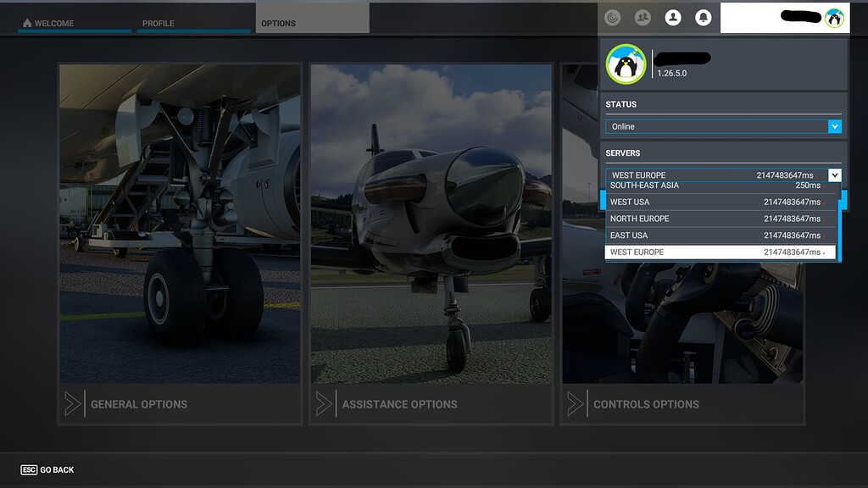Select the friends/group icon
Image resolution: width=868 pixels, height=488 pixels.
(x=643, y=17)
